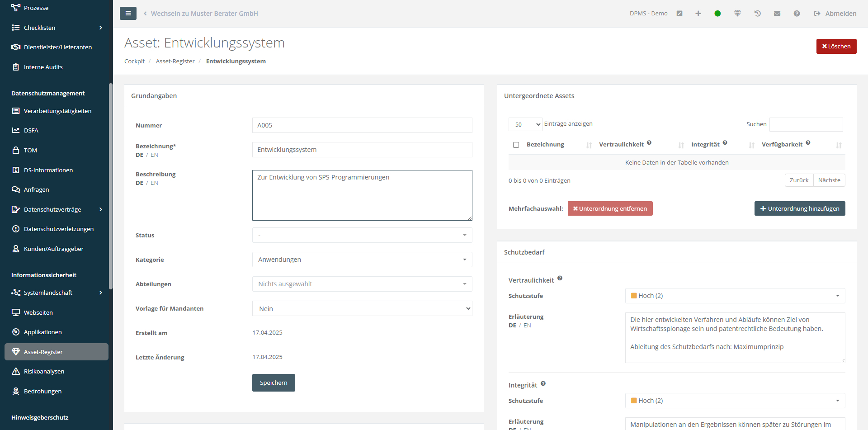Image resolution: width=868 pixels, height=430 pixels.
Task: Open the Abteilungen dropdown
Action: click(362, 284)
